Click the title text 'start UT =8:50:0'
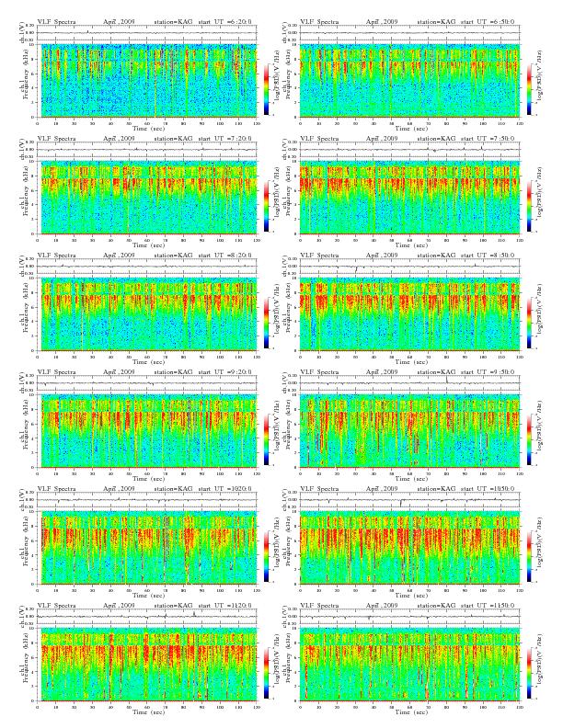The width and height of the screenshot is (563, 728). point(488,256)
